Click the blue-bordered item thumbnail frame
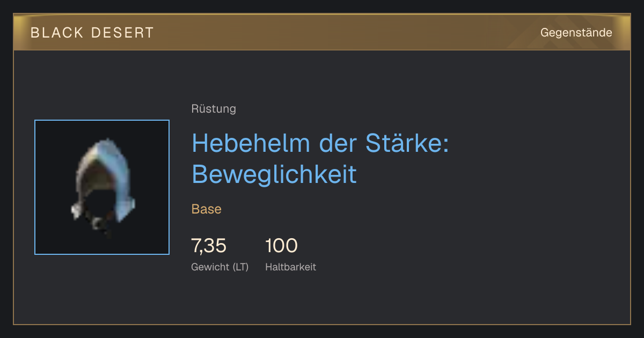 pos(102,187)
